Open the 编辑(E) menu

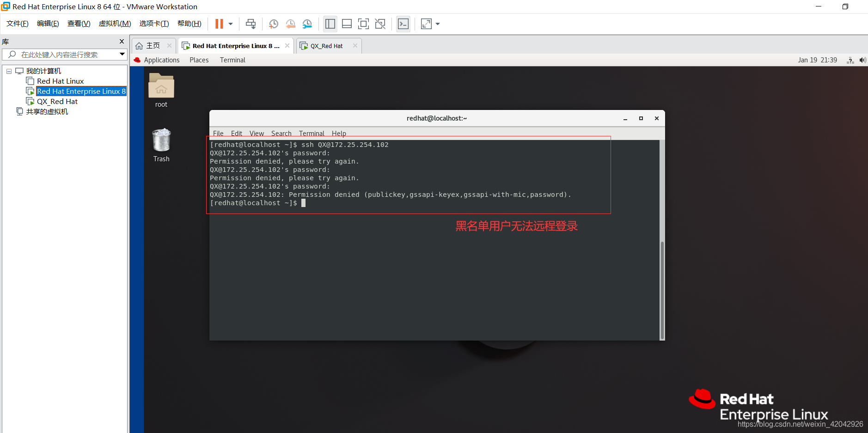tap(48, 24)
